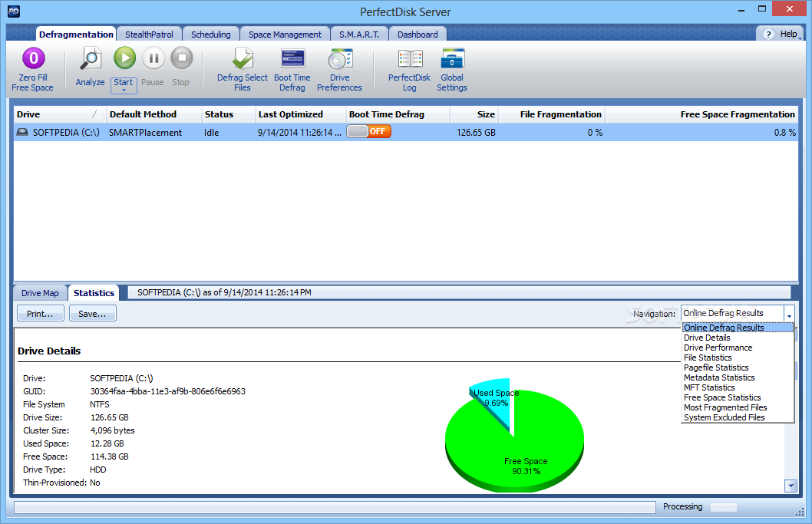The image size is (812, 524).
Task: Click the Pause icon in the toolbar
Action: [x=153, y=58]
